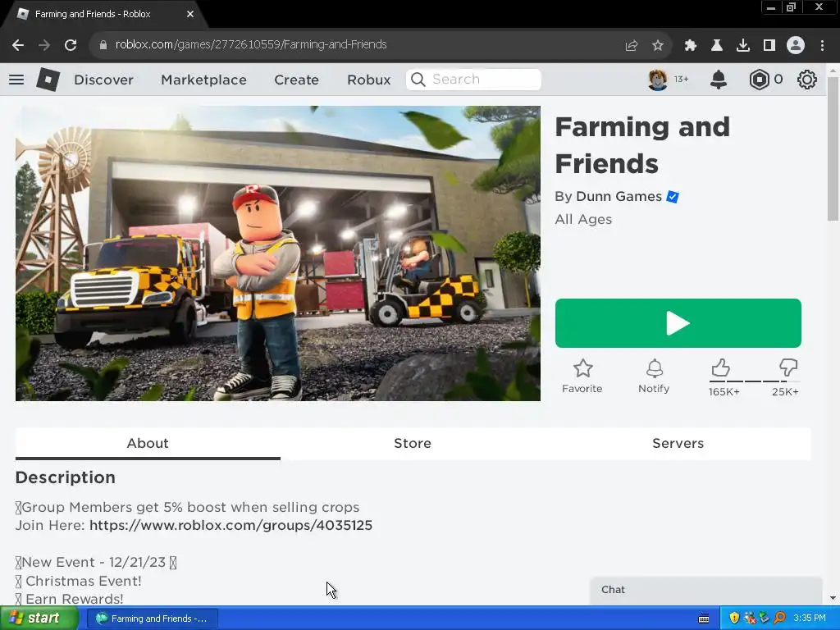
Task: Open the user avatar profile
Action: click(x=658, y=80)
